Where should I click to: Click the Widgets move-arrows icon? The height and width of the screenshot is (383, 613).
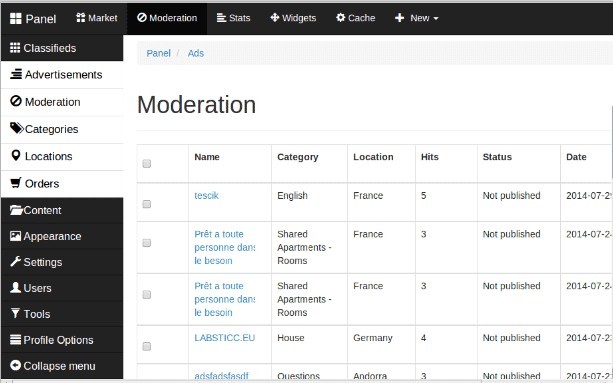click(x=275, y=18)
